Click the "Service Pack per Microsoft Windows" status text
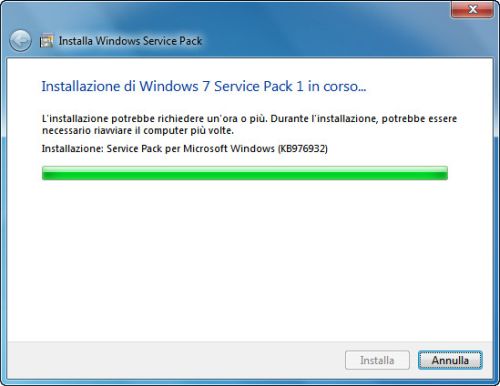The width and height of the screenshot is (500, 386). [x=190, y=148]
